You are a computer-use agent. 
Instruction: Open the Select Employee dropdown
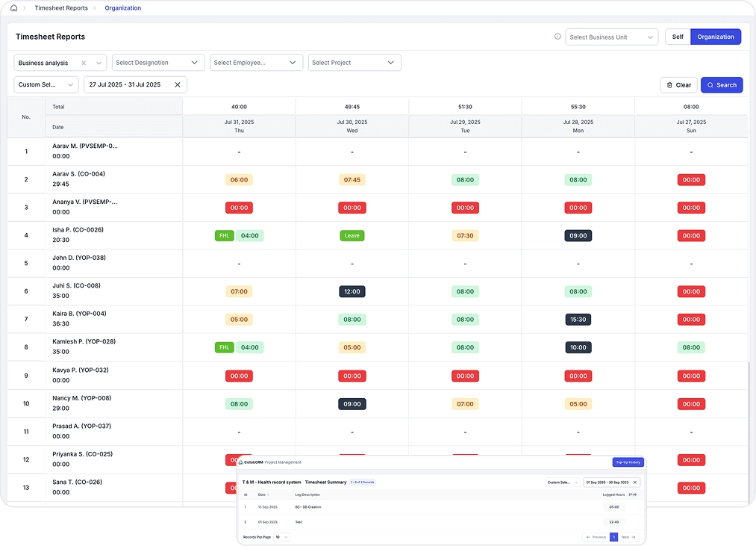(256, 63)
